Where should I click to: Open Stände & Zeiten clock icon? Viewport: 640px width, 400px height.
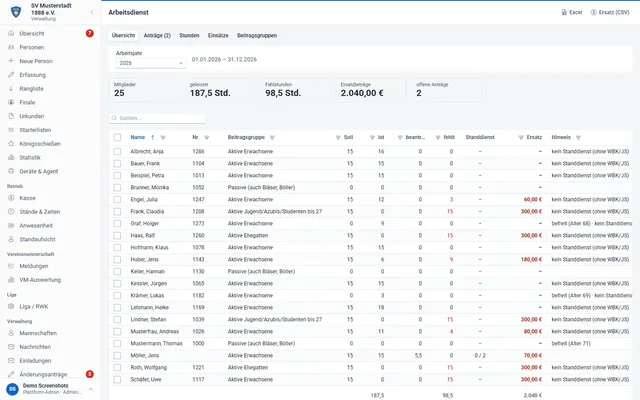tap(11, 211)
